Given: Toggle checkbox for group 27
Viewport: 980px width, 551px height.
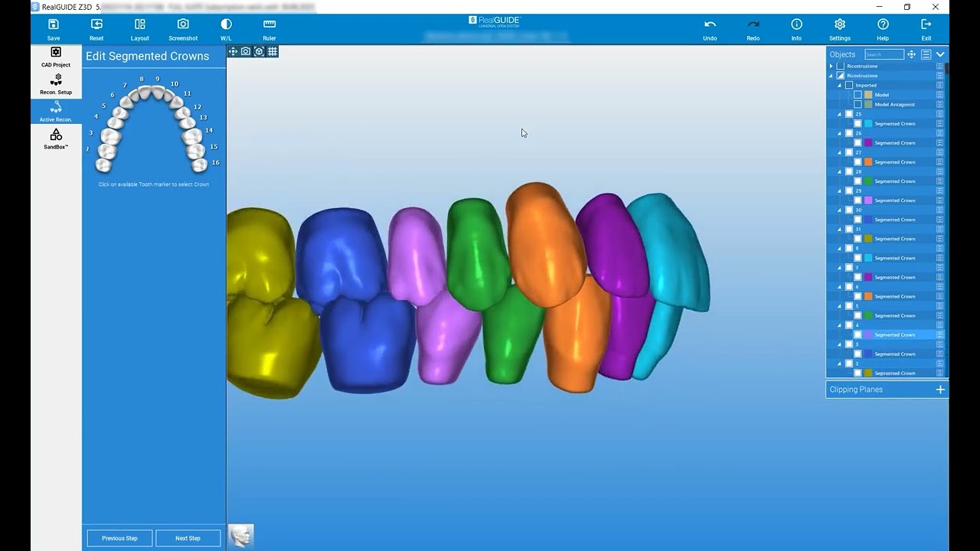Looking at the screenshot, I should [x=849, y=152].
